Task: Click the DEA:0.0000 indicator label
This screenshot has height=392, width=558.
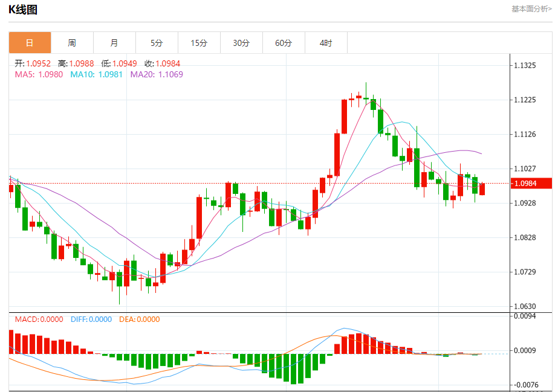Action: click(140, 319)
